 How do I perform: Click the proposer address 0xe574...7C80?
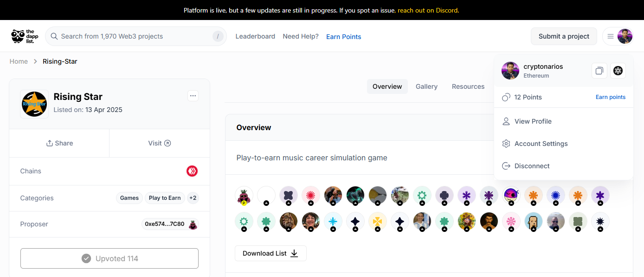(165, 224)
